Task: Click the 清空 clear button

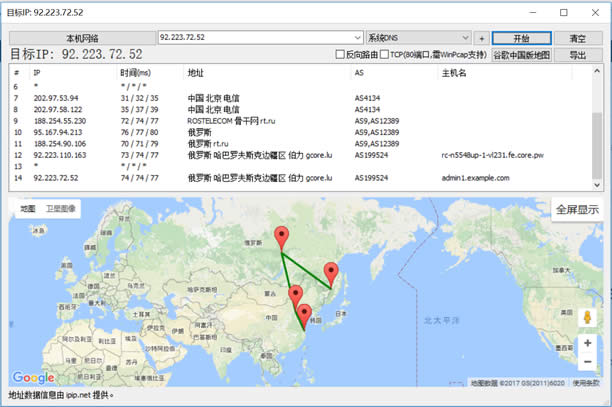Action: (577, 38)
